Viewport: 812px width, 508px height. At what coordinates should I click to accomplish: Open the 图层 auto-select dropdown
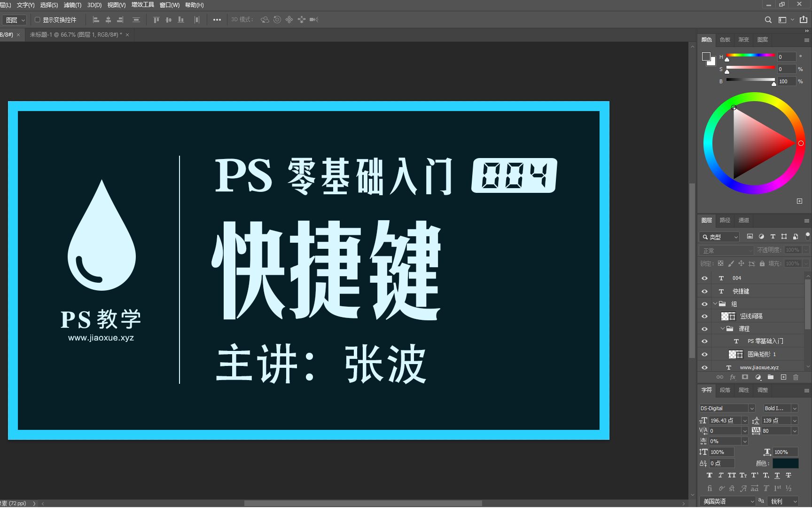(x=15, y=20)
